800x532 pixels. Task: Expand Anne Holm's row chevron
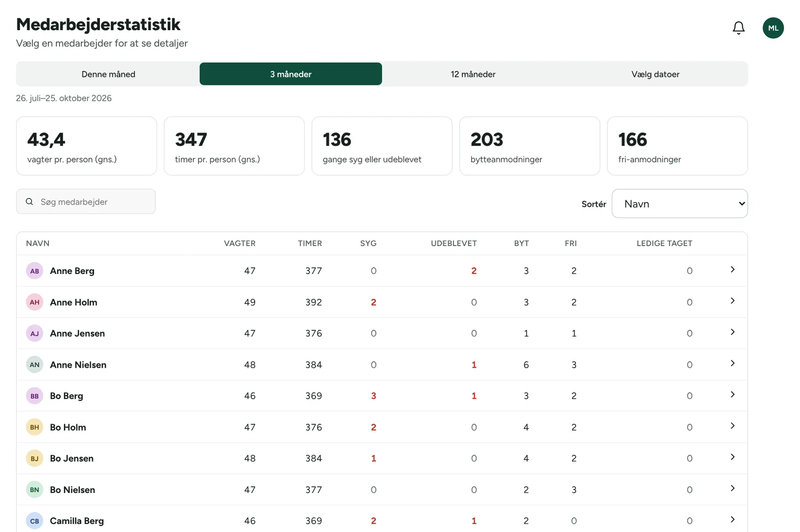click(x=732, y=301)
